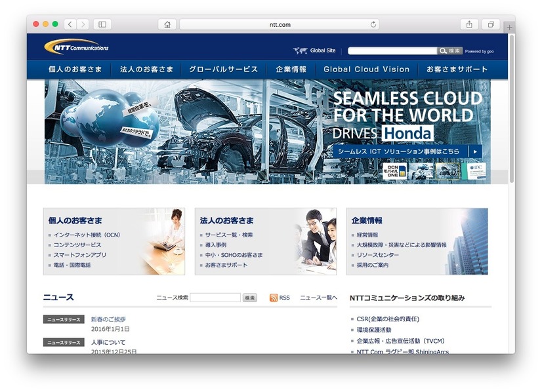
Task: Click the Safari forward arrow button
Action: click(x=83, y=24)
